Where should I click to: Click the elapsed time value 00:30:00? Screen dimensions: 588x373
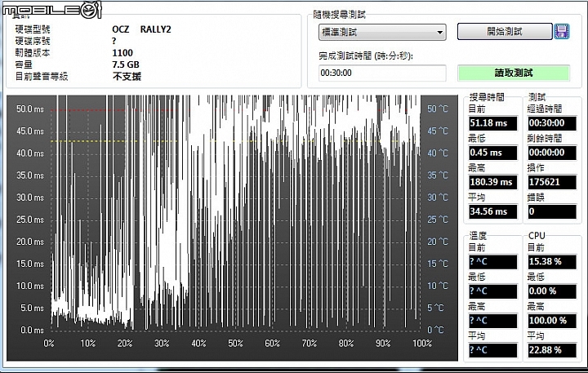point(551,123)
